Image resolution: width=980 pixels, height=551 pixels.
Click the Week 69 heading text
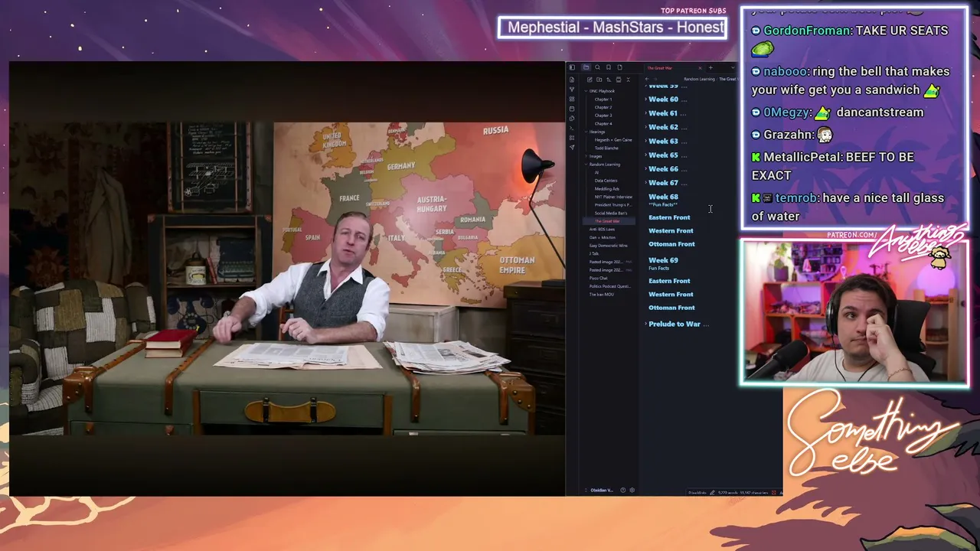pyautogui.click(x=663, y=260)
